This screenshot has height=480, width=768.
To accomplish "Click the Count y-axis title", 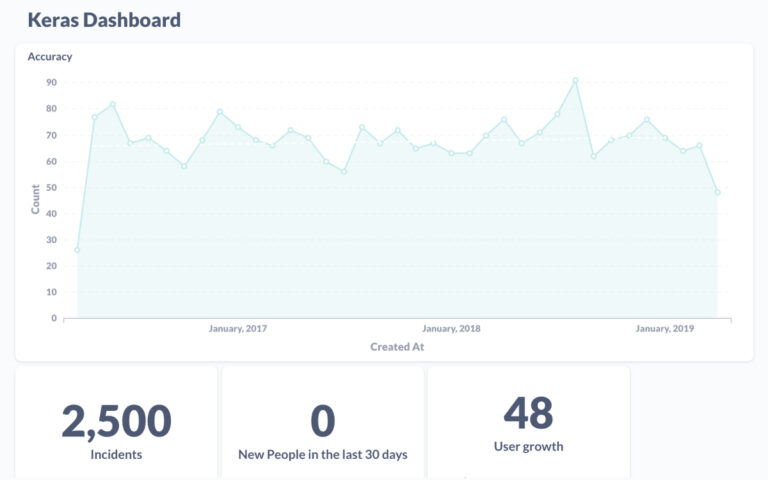I will click(35, 199).
